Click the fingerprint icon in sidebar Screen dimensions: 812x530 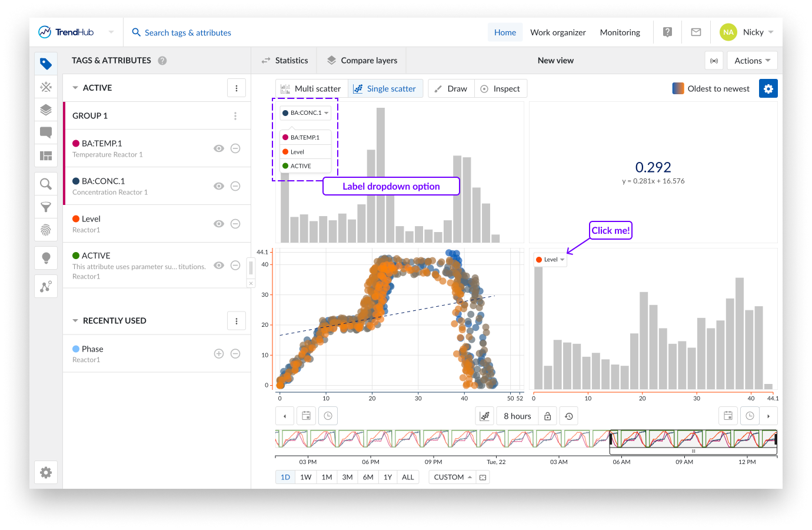tap(46, 230)
